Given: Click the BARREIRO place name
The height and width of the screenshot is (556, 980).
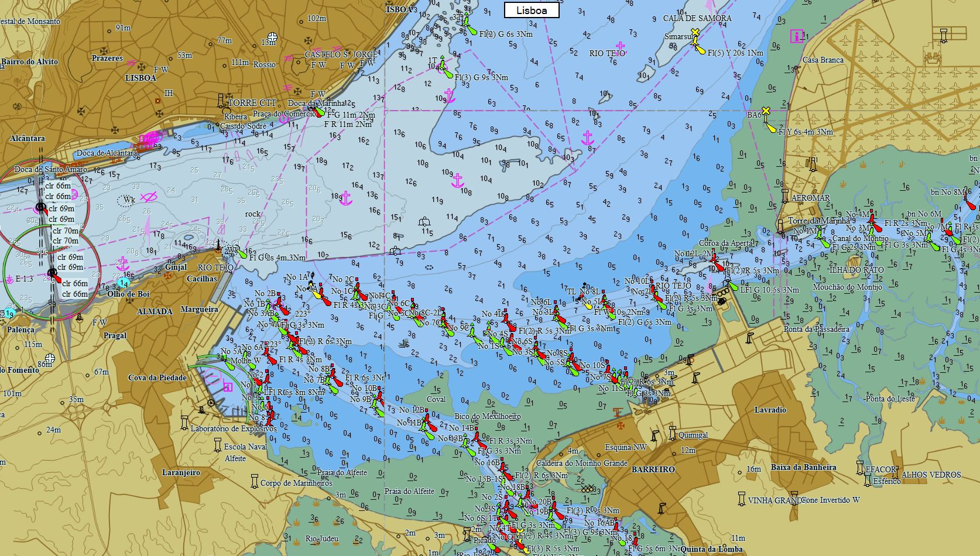Looking at the screenshot, I should 653,469.
